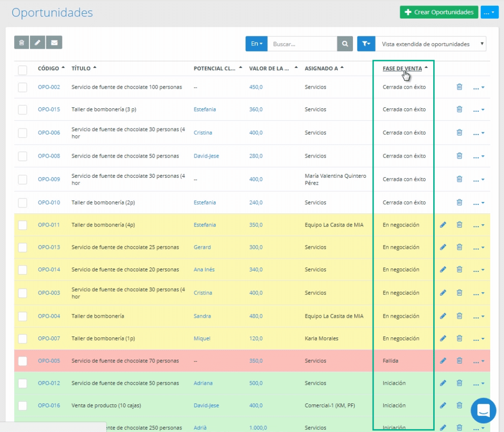Viewport: 504px width, 432px height.
Task: Sort by the VALOR DE LA... column header
Action: tap(269, 68)
